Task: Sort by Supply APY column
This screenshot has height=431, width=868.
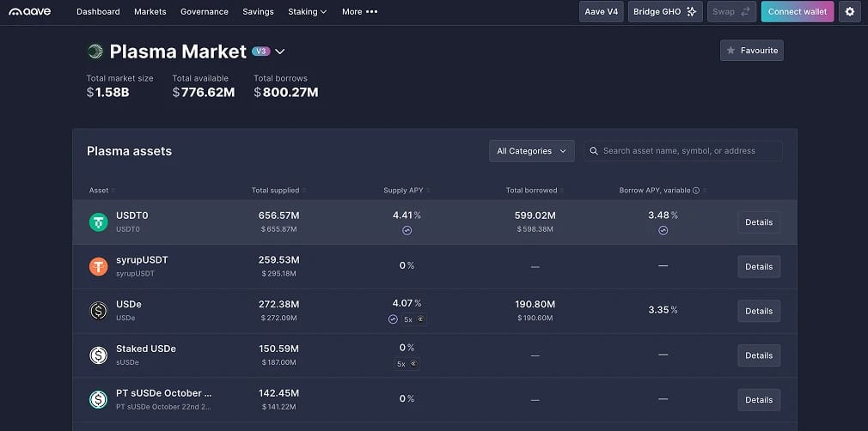Action: 406,191
